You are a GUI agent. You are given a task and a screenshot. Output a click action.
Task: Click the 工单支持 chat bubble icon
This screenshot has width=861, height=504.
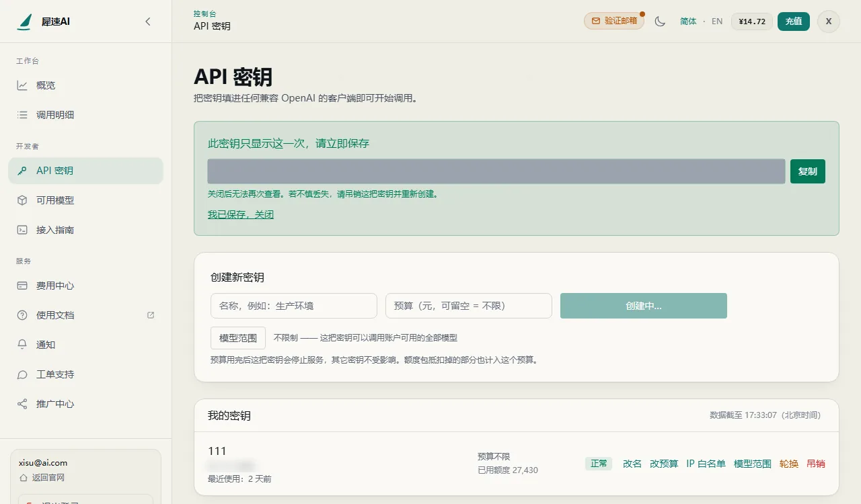point(22,374)
